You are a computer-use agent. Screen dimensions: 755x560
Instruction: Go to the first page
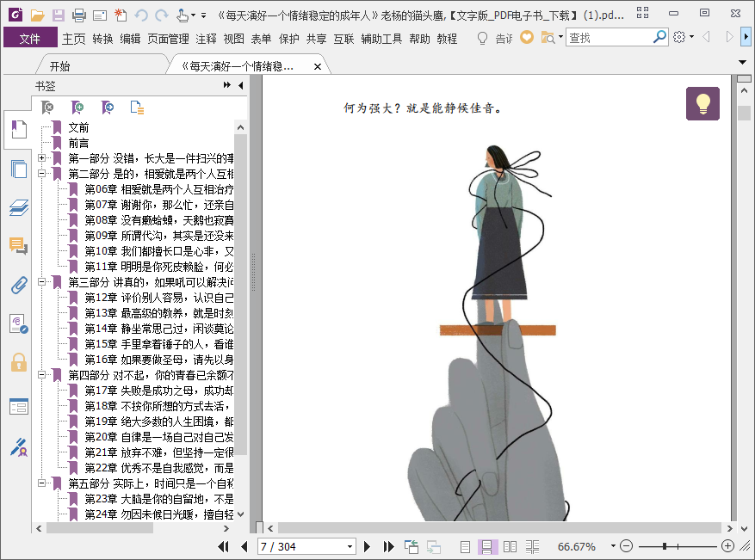[223, 546]
